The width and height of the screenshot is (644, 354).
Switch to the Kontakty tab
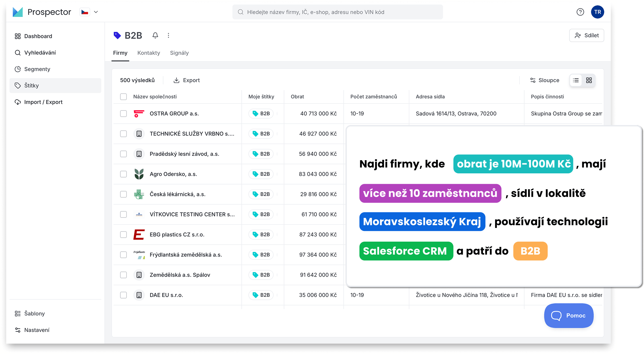pos(149,53)
